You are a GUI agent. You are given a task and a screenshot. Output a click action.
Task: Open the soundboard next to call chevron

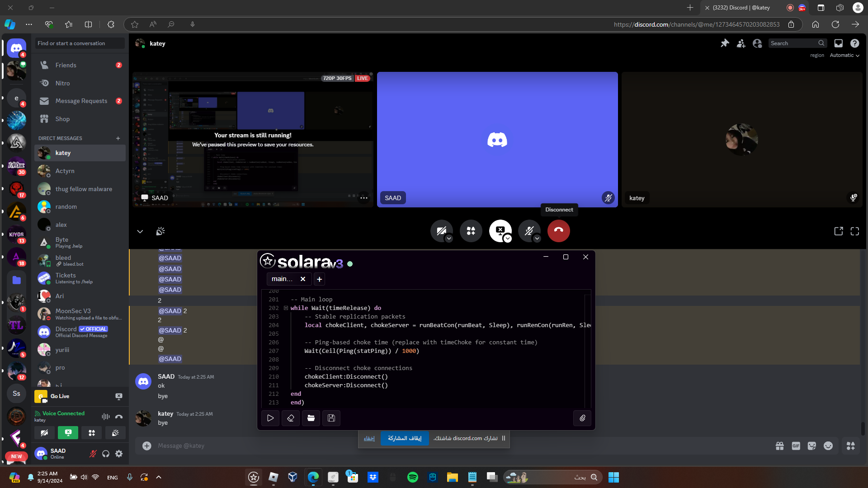160,231
